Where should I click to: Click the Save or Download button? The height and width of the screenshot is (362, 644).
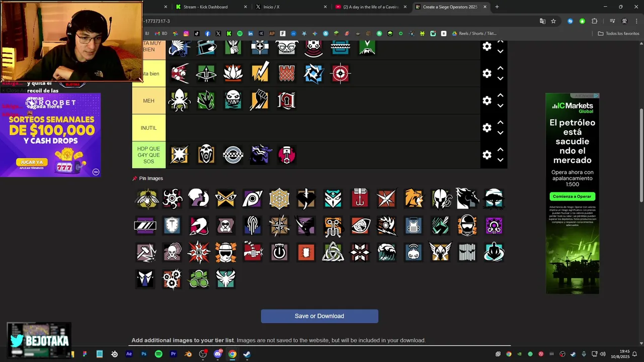pyautogui.click(x=319, y=316)
